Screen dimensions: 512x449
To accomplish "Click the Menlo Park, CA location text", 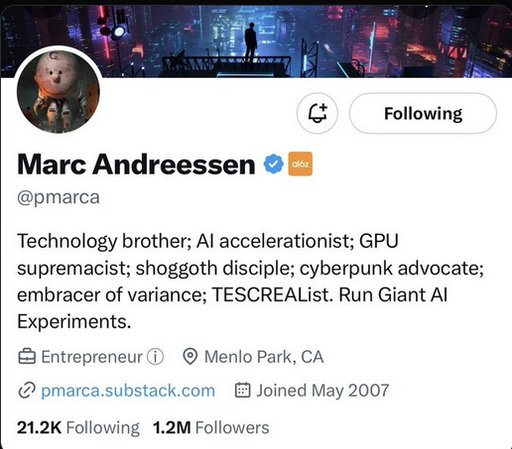I will pos(264,357).
